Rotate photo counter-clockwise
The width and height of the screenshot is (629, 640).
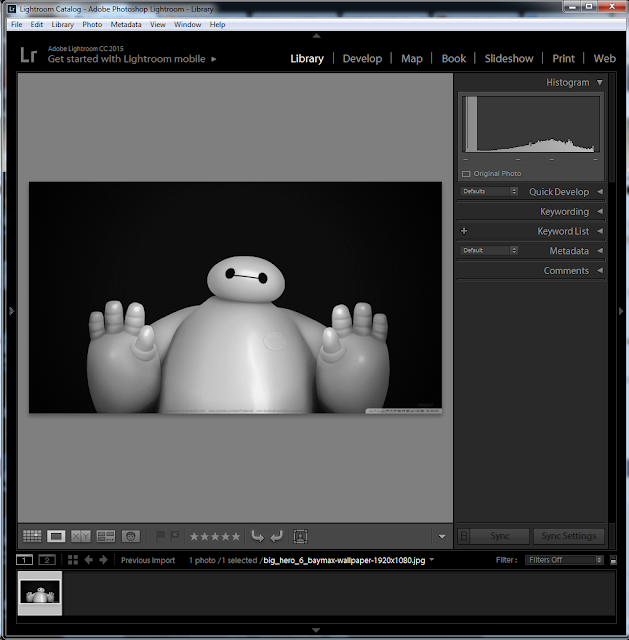pos(257,536)
